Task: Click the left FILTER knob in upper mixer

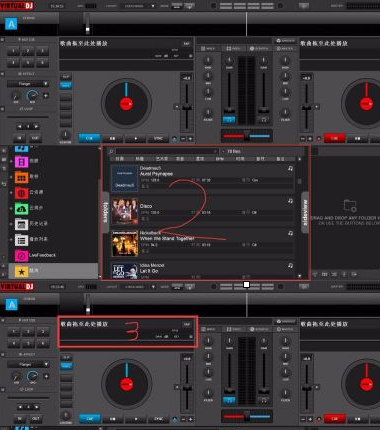Action: [x=208, y=113]
